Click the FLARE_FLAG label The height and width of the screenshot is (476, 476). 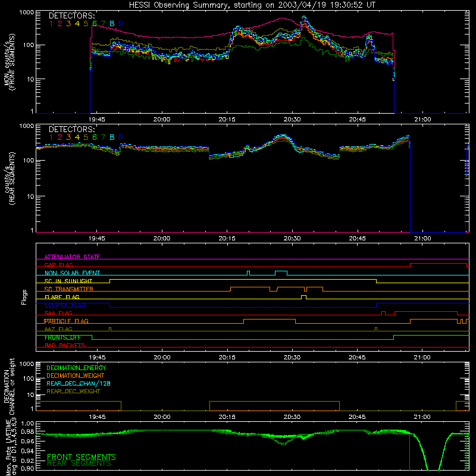point(62,297)
